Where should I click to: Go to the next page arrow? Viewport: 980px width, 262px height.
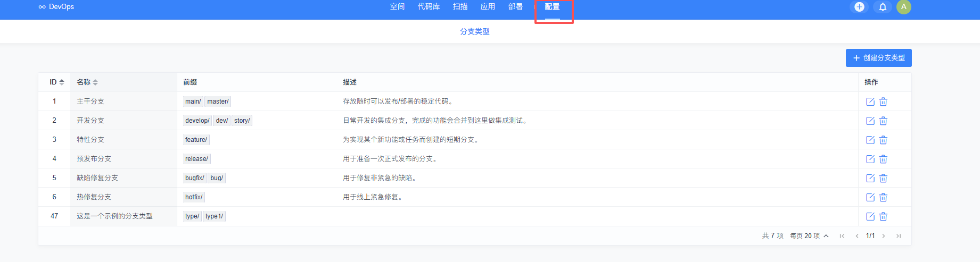tap(884, 236)
